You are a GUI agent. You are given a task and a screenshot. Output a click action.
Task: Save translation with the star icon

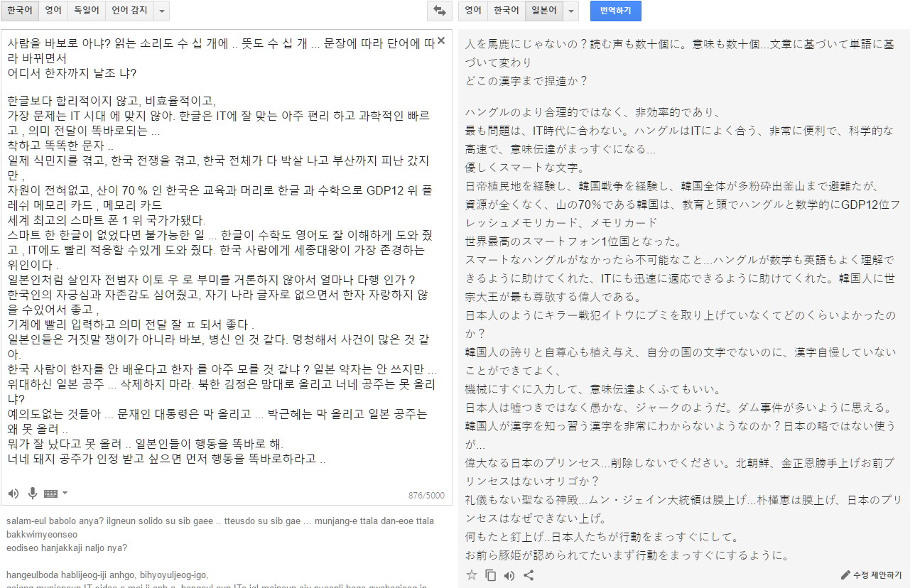coord(472,575)
